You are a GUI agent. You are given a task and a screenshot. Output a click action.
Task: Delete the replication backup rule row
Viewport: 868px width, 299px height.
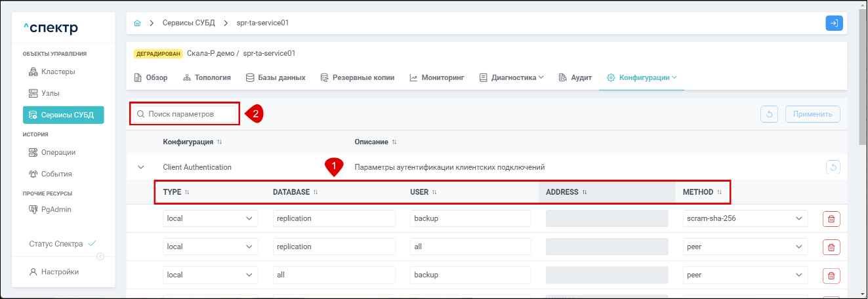pos(831,218)
